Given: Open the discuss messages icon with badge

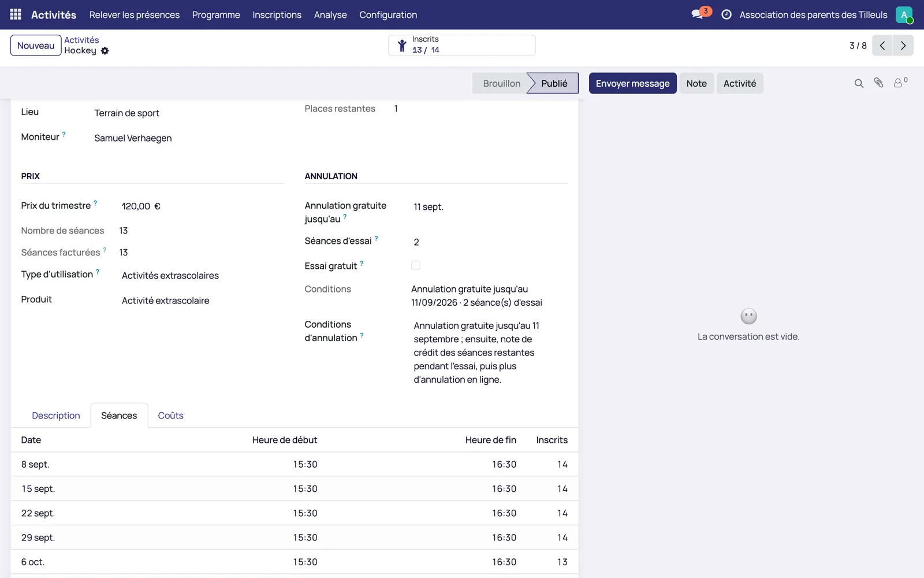Looking at the screenshot, I should click(701, 14).
